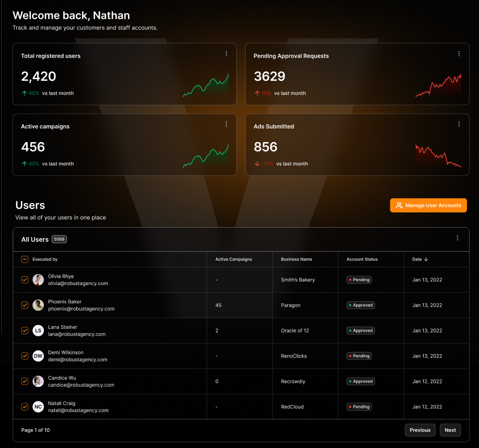479x448 pixels.
Task: Click the Pending badge for RenoClicks
Action: click(359, 356)
